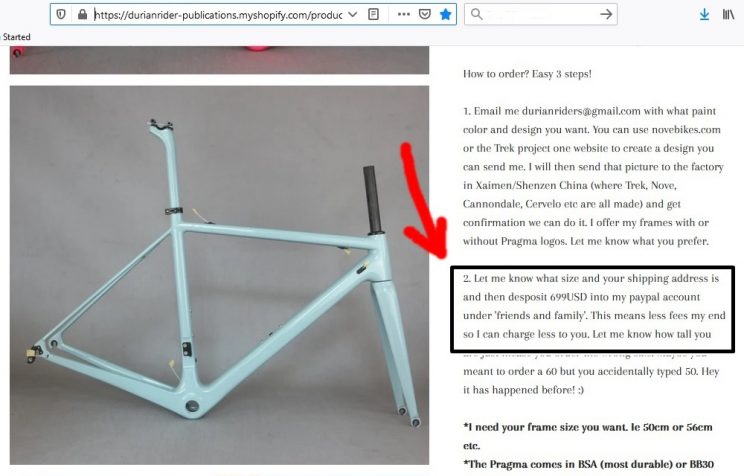Click the shop URL text in address bar

[218, 15]
